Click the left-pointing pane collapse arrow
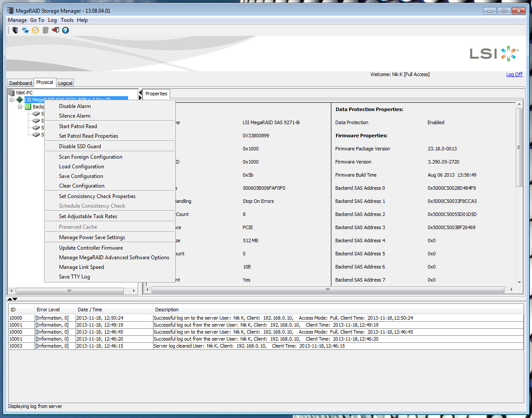This screenshot has height=418, width=532. pos(140,93)
